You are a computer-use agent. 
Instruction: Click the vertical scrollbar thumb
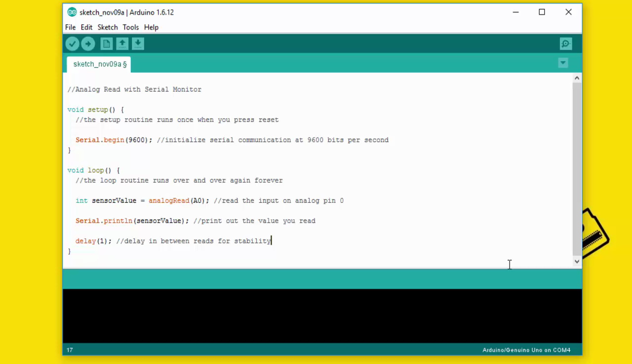[x=577, y=170]
